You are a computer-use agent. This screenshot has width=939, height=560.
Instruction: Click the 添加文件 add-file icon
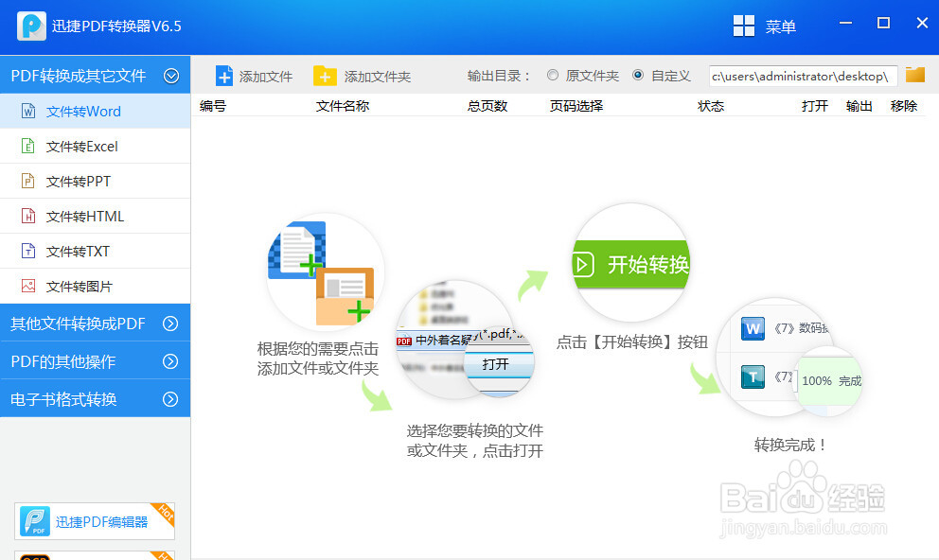(224, 75)
